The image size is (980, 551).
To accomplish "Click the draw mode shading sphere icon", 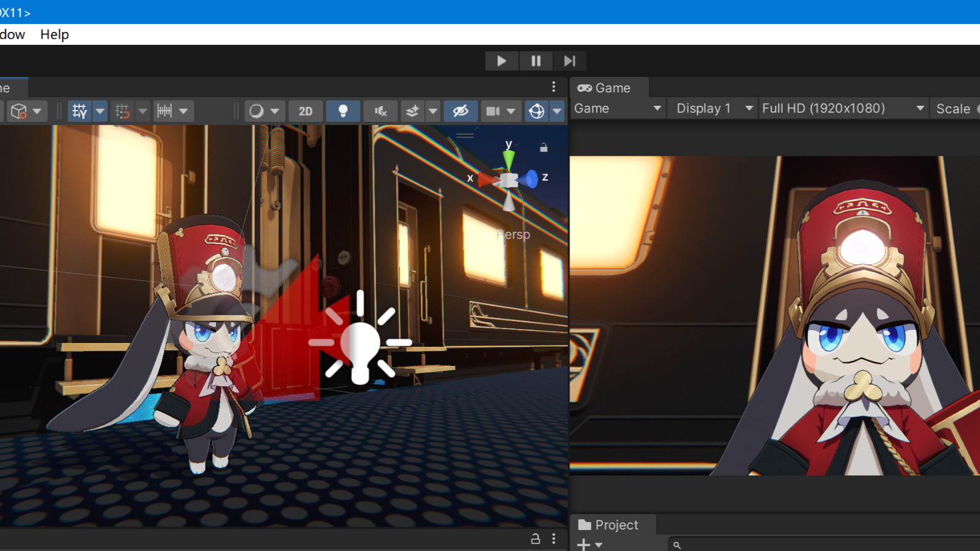I will pyautogui.click(x=256, y=111).
